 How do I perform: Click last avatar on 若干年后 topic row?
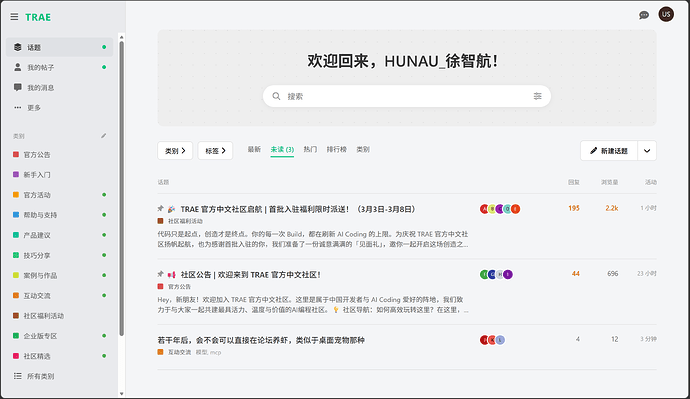click(x=500, y=340)
